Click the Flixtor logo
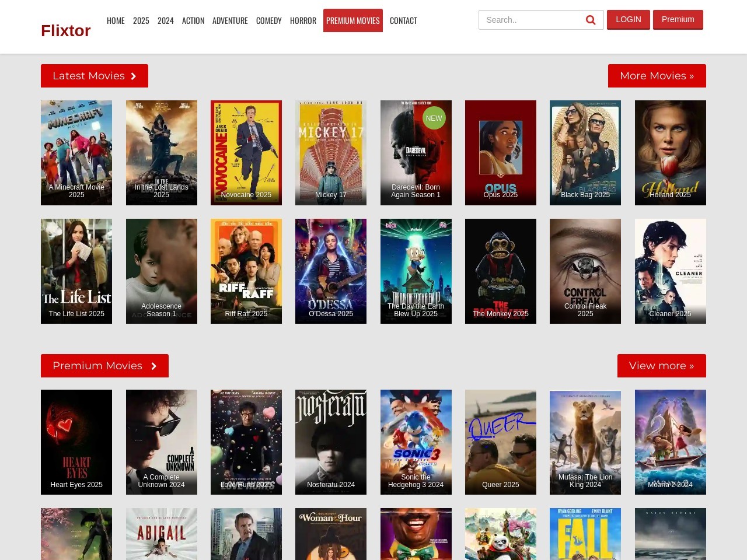747x560 pixels. 66,31
